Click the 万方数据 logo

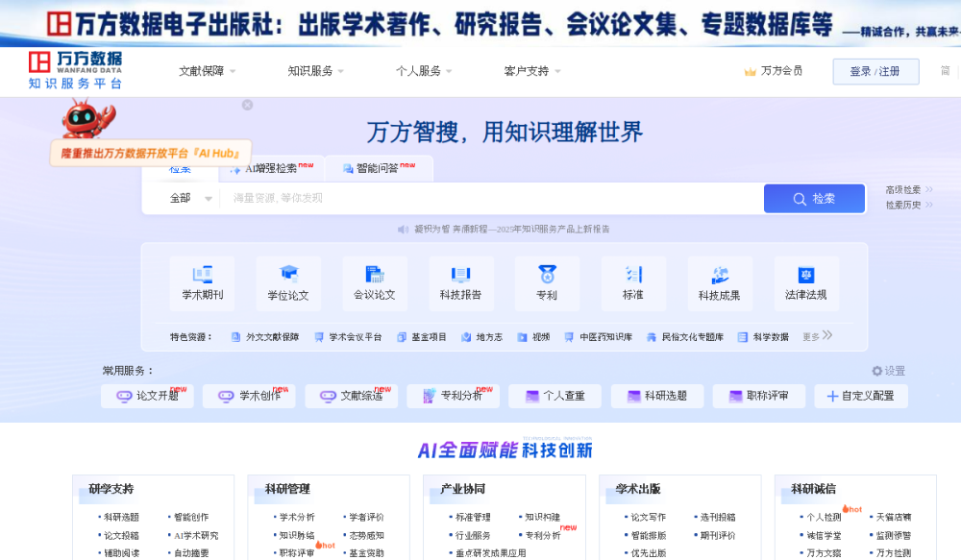(x=75, y=70)
